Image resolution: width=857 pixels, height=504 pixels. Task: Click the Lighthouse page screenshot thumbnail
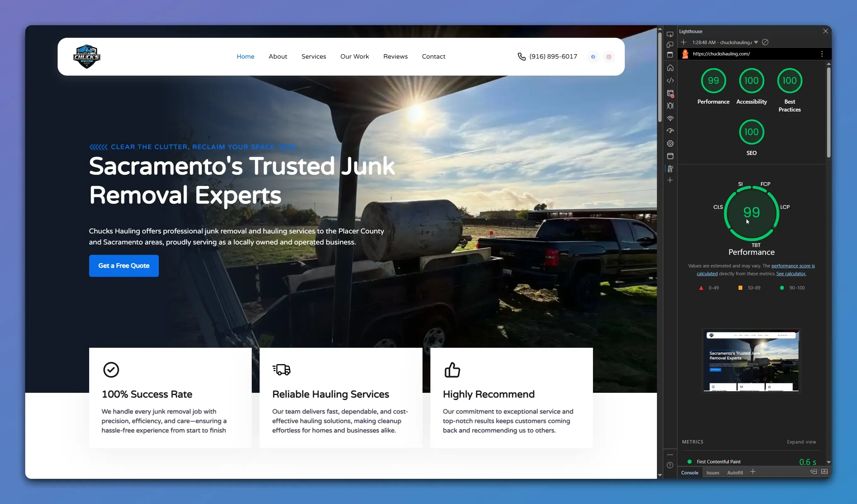point(751,360)
